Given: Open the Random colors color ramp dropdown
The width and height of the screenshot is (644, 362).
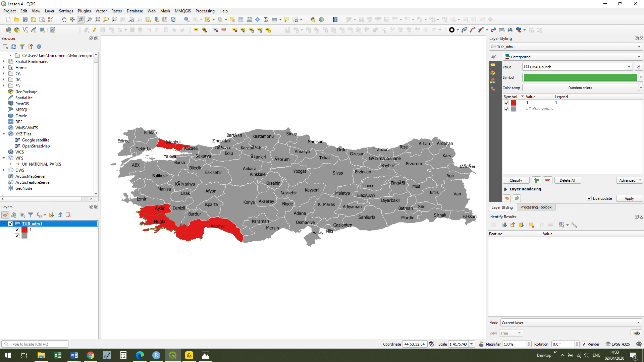Looking at the screenshot, I should 641,87.
